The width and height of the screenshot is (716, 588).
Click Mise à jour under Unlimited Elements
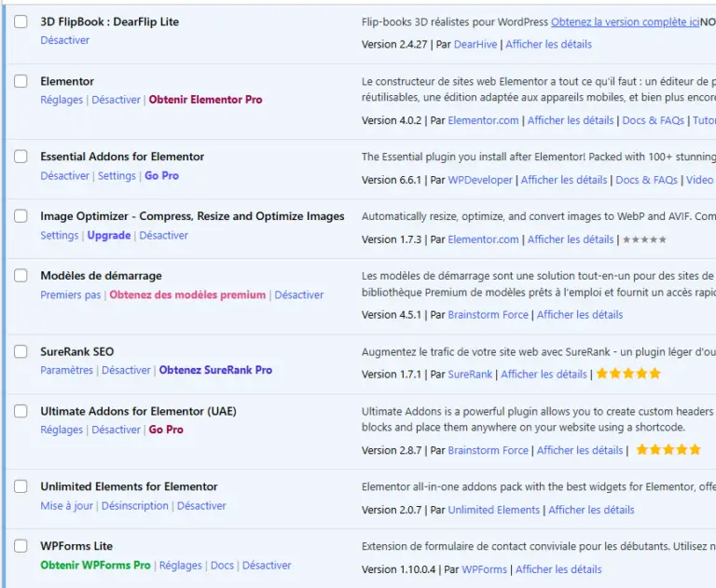click(x=67, y=506)
